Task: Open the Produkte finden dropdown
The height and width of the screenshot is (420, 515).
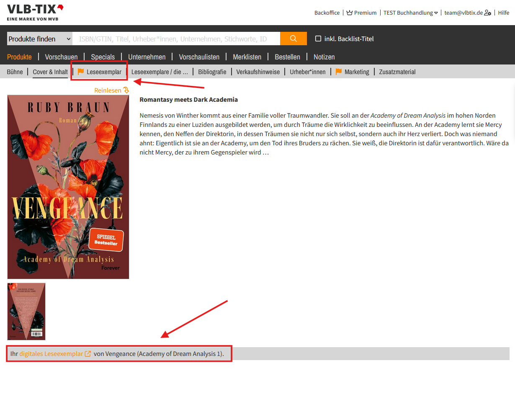Action: coord(40,39)
